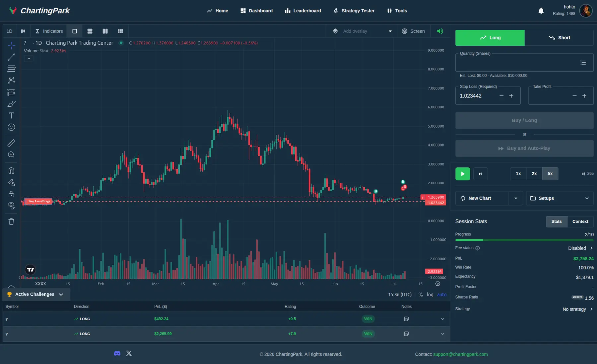Open the Tools menu

point(397,11)
